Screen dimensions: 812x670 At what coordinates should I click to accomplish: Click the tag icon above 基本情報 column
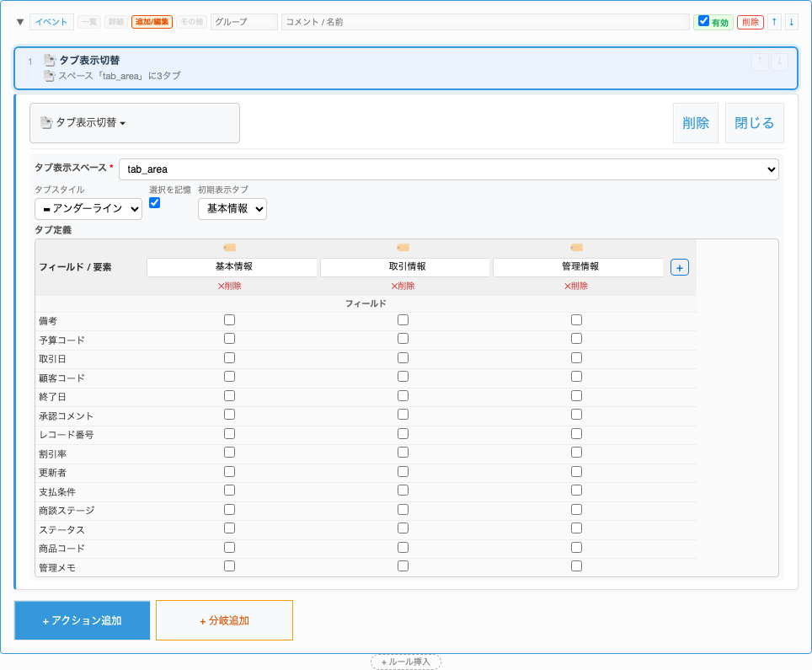click(x=229, y=247)
